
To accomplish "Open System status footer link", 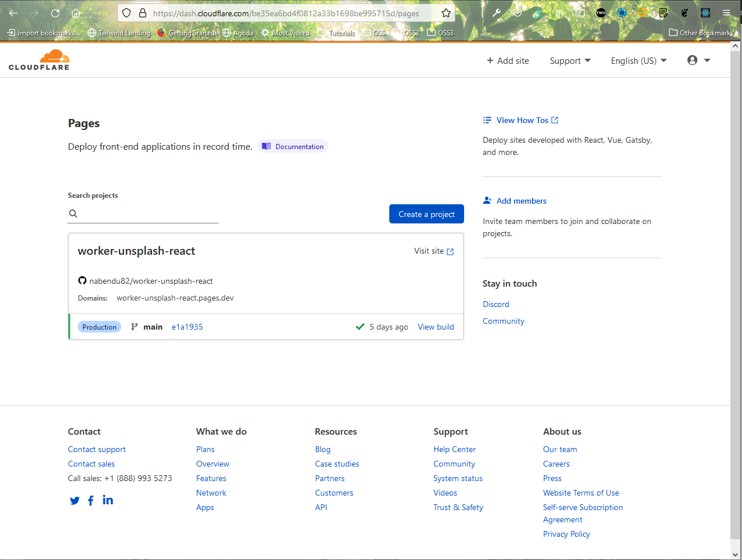I will coord(458,479).
